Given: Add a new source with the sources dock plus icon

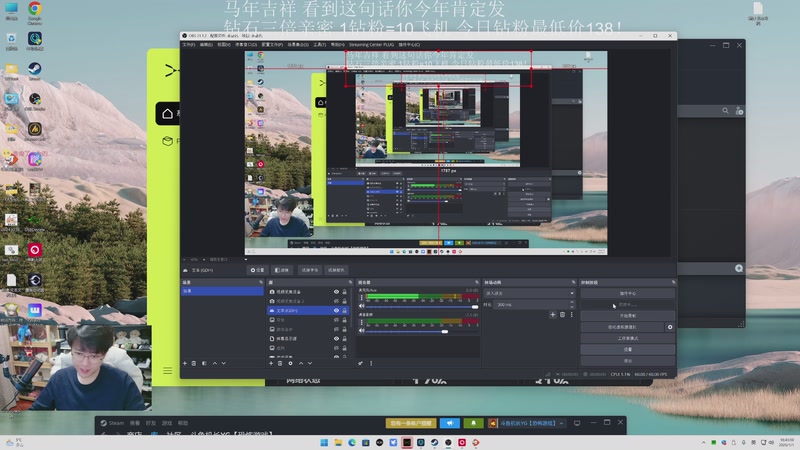Looking at the screenshot, I should point(271,363).
